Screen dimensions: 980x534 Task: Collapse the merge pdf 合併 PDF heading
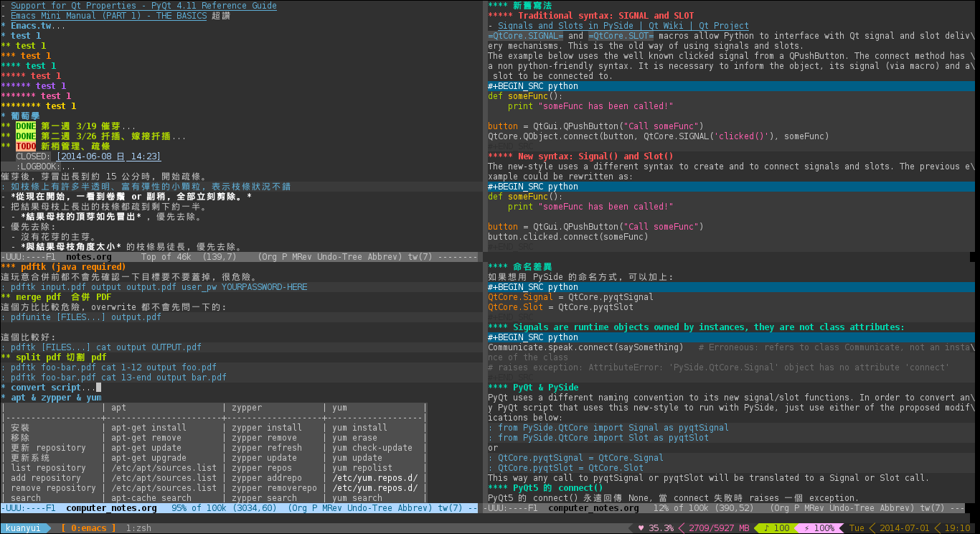tap(56, 297)
